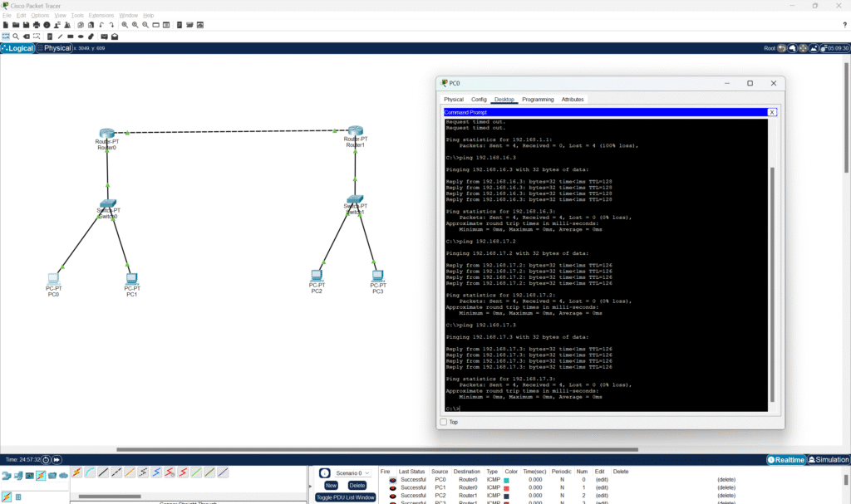Click Delete scenario button

point(357,486)
